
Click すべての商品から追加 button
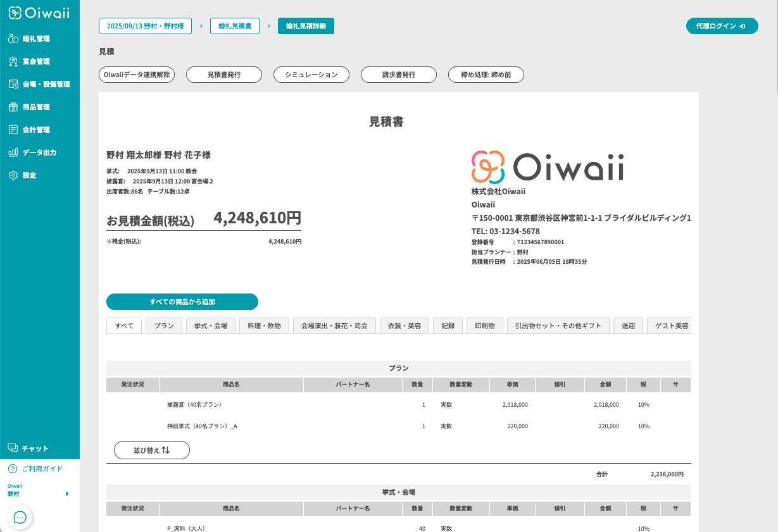(182, 302)
